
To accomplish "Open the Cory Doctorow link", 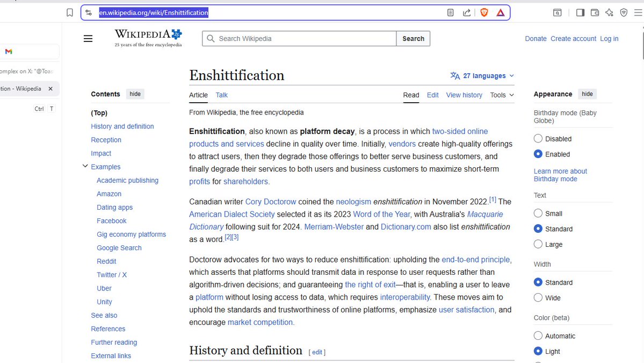I will click(x=271, y=202).
